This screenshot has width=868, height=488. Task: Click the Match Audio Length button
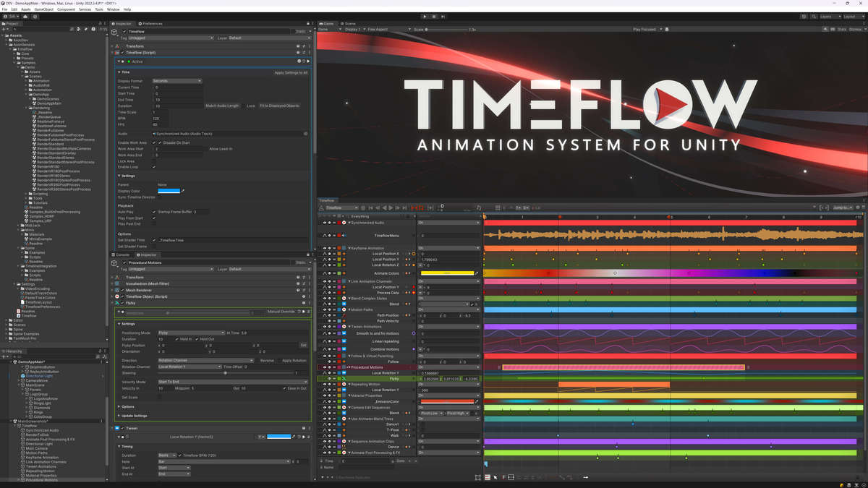tap(222, 106)
